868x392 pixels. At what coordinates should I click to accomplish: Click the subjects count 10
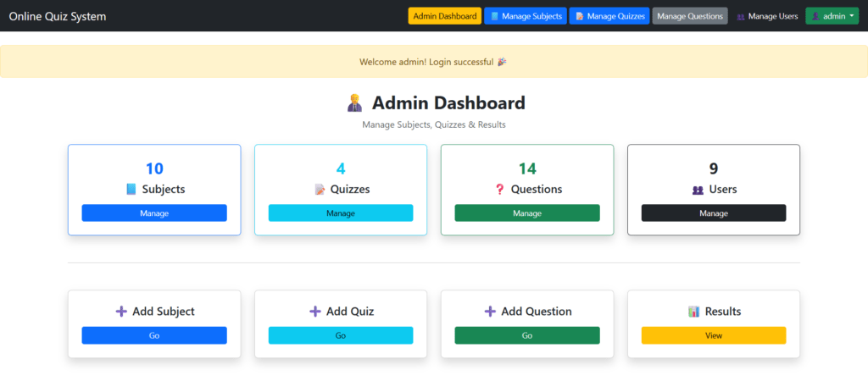[x=154, y=168]
